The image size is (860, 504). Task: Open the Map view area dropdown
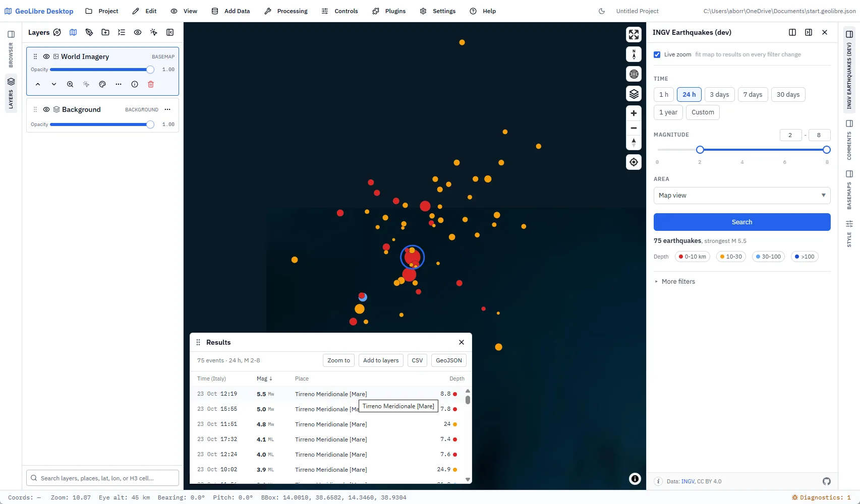click(x=742, y=196)
